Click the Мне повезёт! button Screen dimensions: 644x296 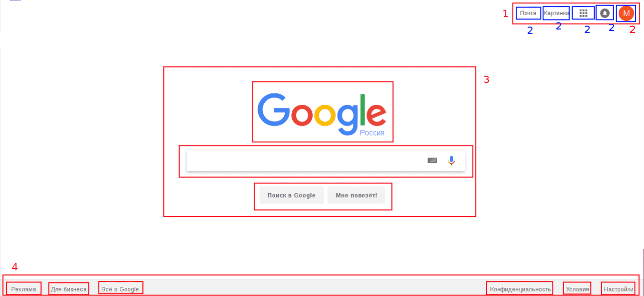pyautogui.click(x=356, y=195)
